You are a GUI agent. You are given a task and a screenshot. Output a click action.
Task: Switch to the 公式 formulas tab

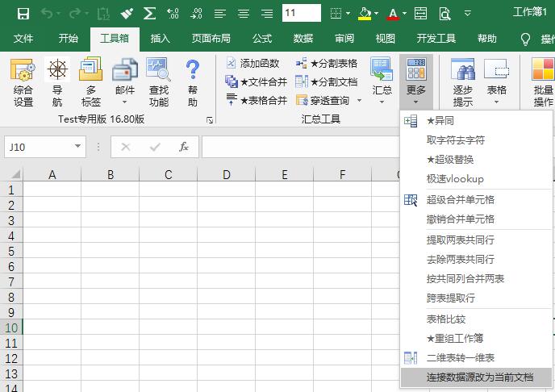click(262, 38)
